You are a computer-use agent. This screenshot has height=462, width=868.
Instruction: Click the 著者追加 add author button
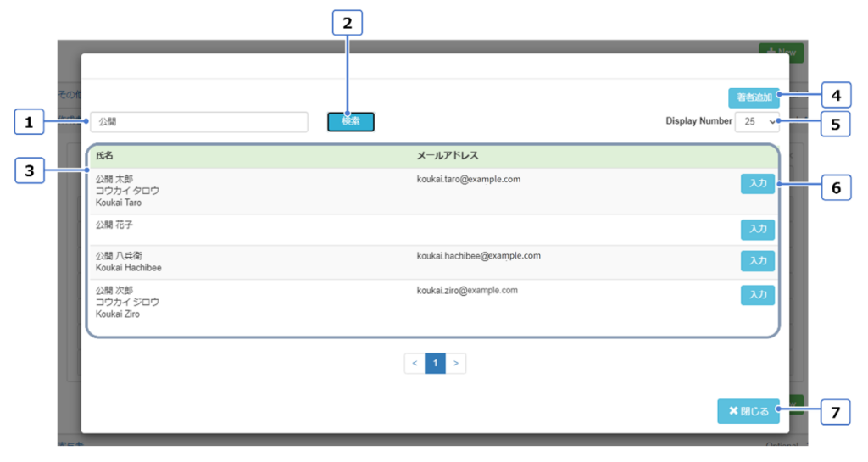tap(753, 97)
